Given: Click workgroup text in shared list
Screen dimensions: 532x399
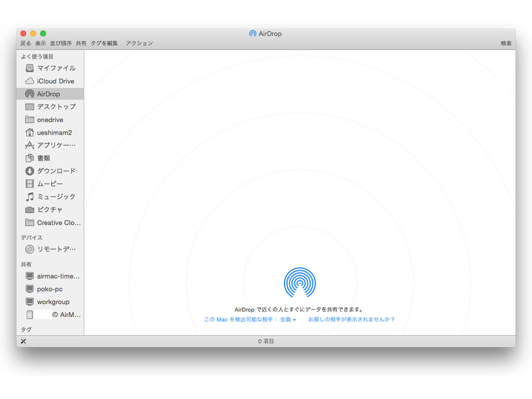Looking at the screenshot, I should (x=53, y=302).
